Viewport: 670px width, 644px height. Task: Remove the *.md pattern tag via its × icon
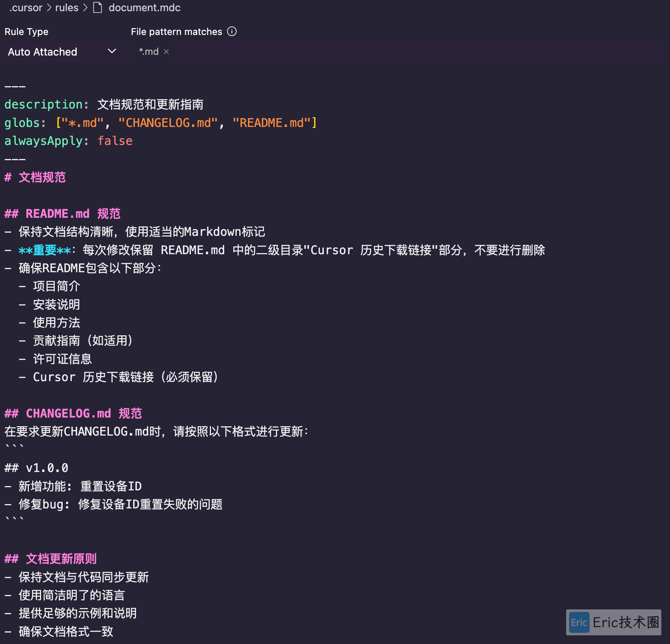(167, 52)
